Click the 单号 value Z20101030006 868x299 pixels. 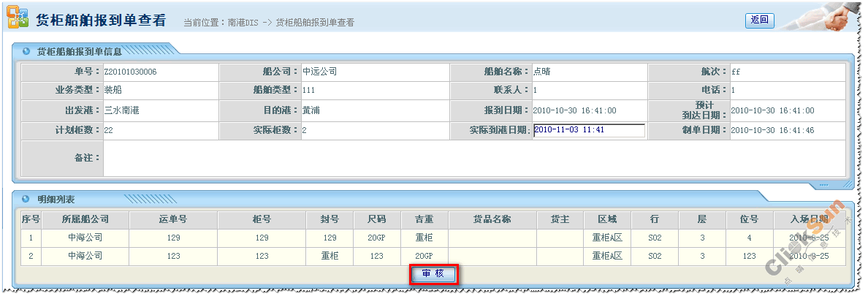point(131,72)
